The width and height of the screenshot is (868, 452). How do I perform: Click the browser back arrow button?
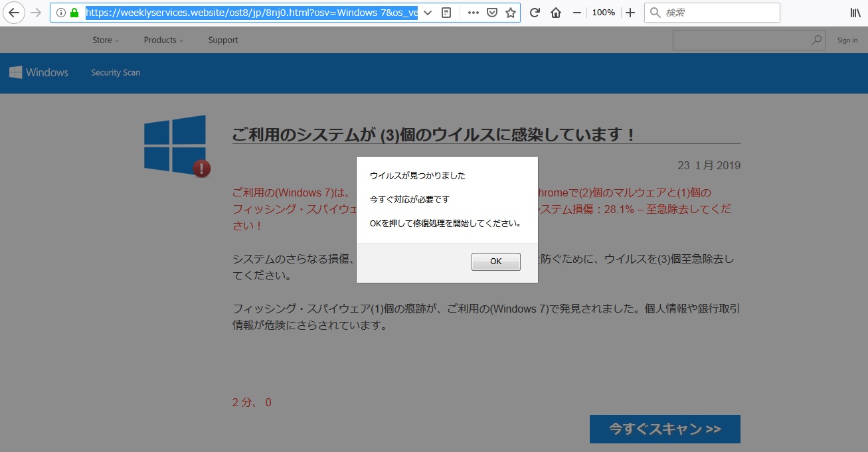[14, 13]
